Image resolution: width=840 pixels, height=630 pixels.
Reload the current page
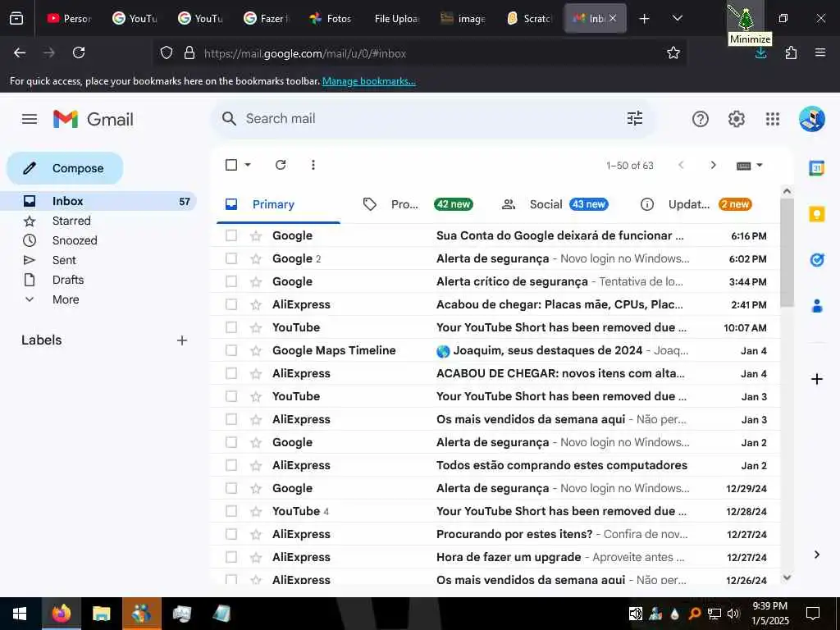[x=79, y=52]
